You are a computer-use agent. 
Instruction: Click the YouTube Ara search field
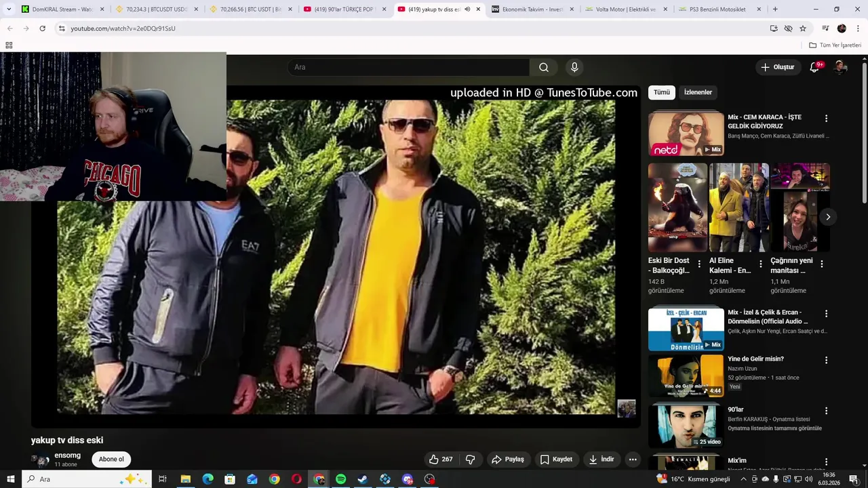[408, 67]
